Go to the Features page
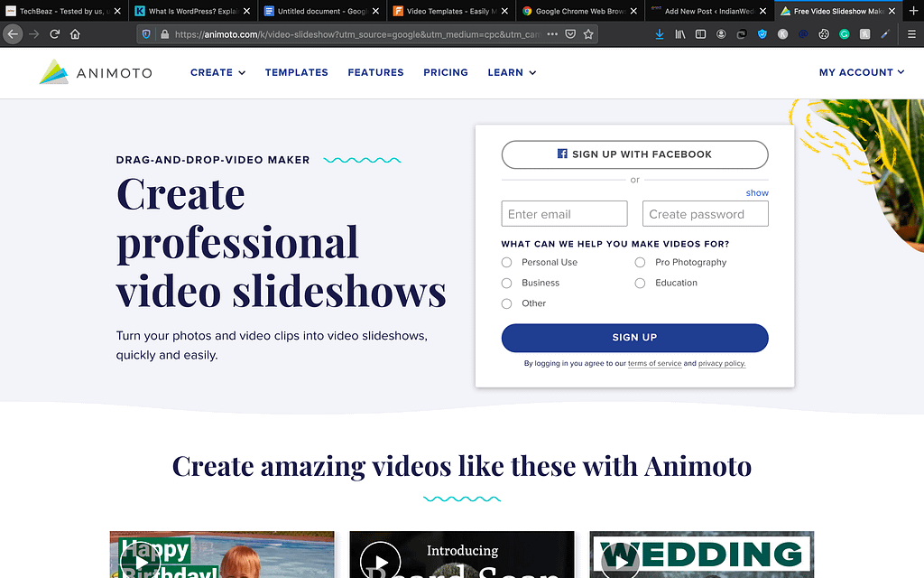This screenshot has width=924, height=578. (375, 72)
